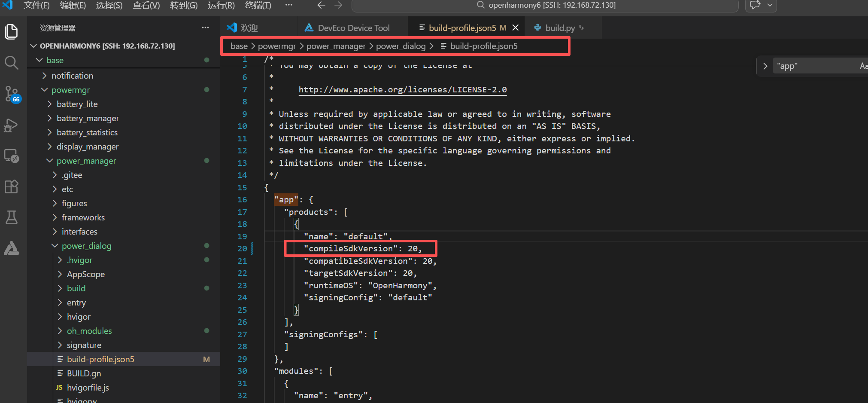Screen dimensions: 868x403
Task: Open the 查看(V) menu
Action: (146, 5)
